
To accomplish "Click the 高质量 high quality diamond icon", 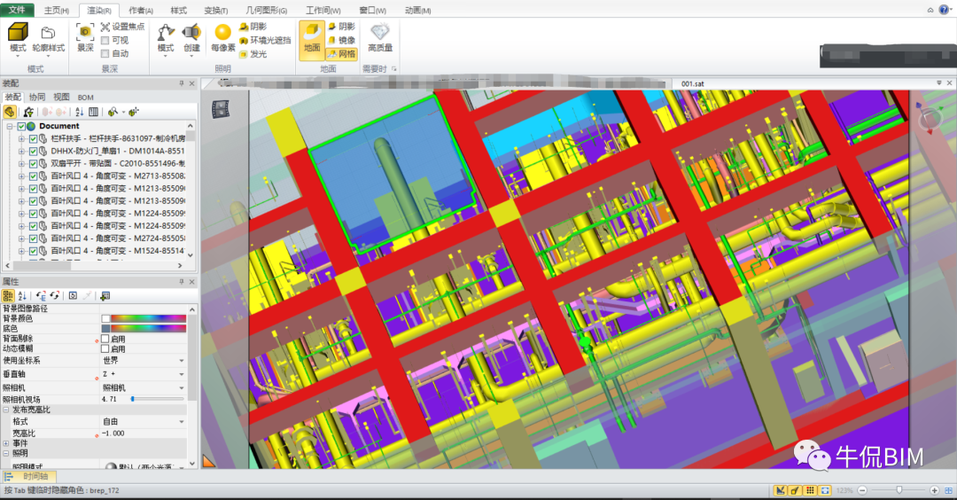I will (380, 37).
